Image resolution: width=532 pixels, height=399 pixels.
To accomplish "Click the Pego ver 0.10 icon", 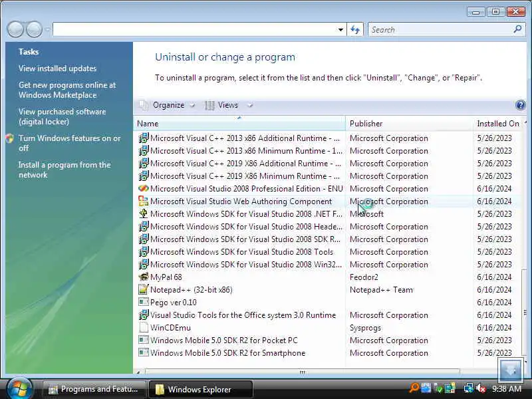I will [x=144, y=302].
